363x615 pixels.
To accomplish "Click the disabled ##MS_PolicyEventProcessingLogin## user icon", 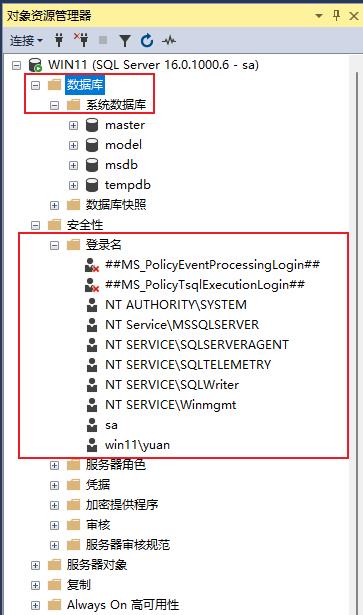I will pos(92,265).
